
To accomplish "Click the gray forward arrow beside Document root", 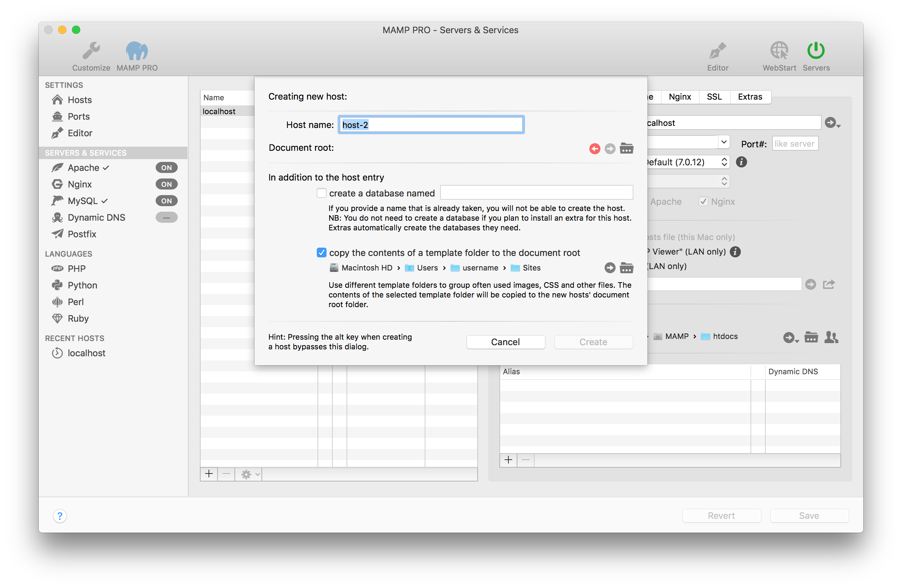I will (610, 149).
